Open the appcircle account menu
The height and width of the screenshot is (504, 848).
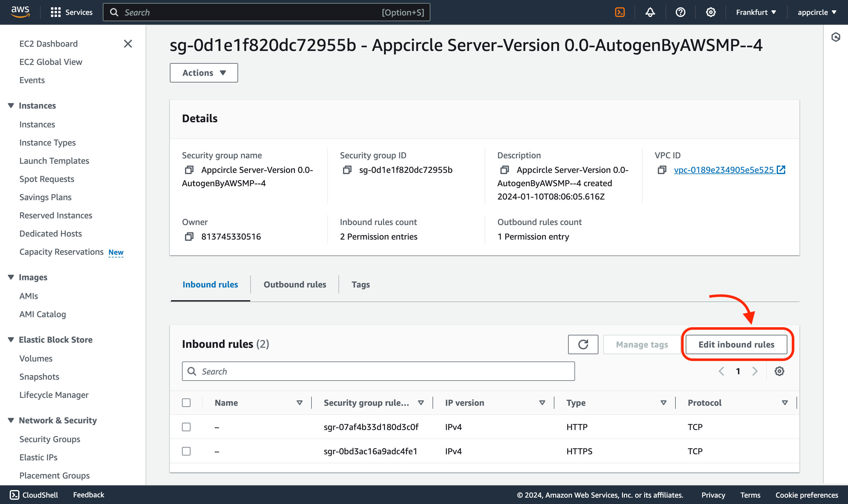pyautogui.click(x=817, y=12)
